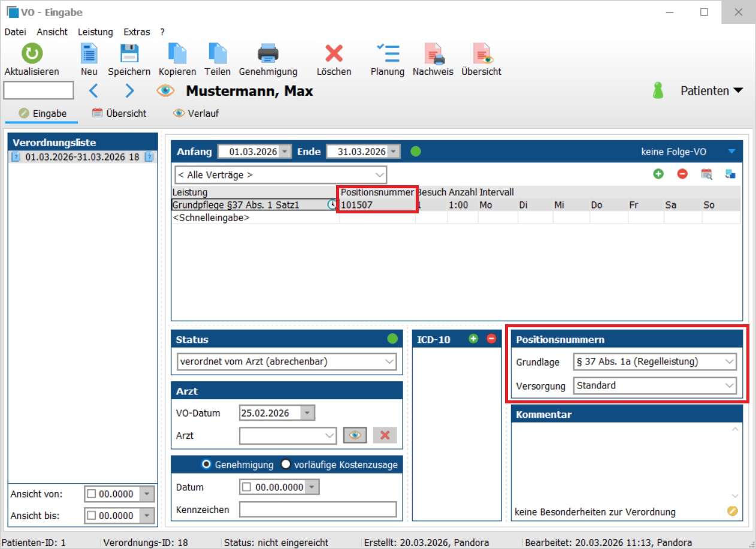Viewport: 756px width, 549px height.
Task: Open the Patienten selector button
Action: click(x=711, y=91)
